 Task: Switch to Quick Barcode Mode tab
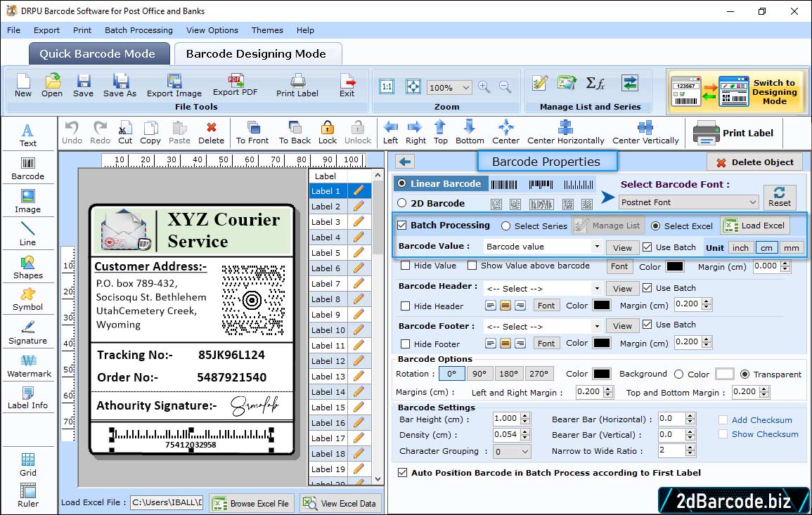99,54
